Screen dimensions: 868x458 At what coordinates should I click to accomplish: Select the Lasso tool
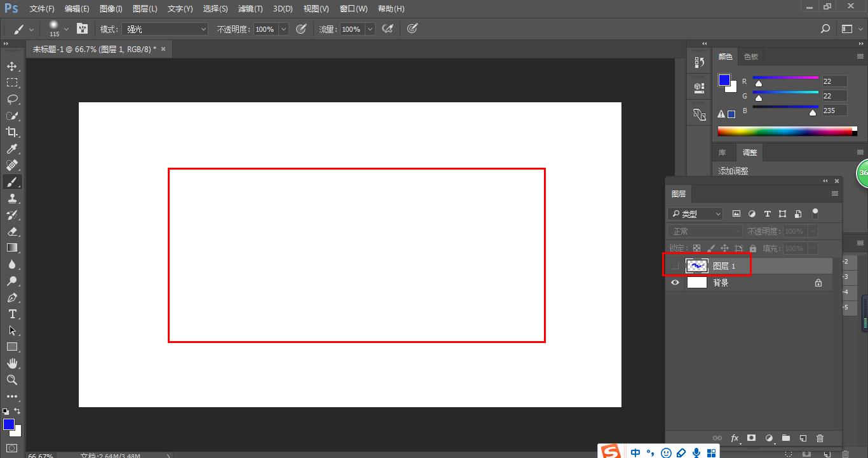coord(12,99)
